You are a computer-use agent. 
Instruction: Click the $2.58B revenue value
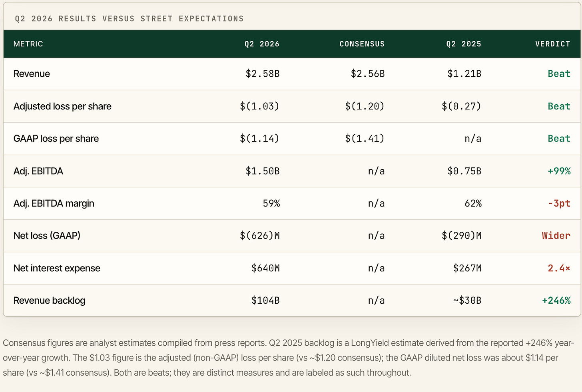[x=263, y=74]
